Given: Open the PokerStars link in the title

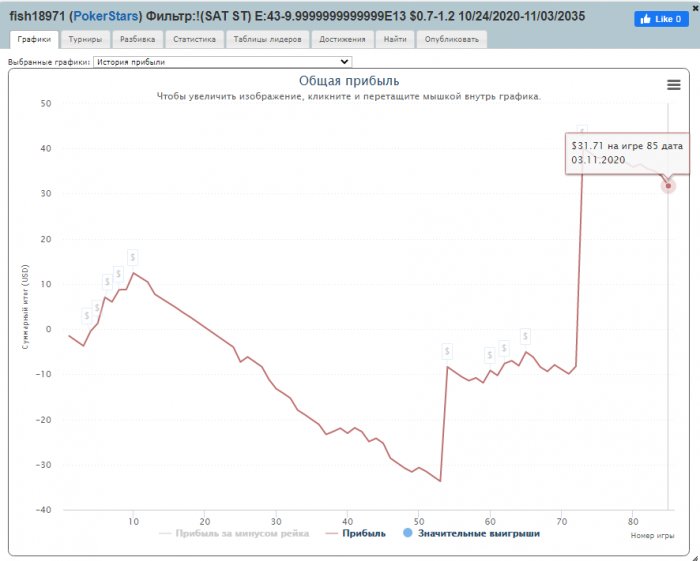Looking at the screenshot, I should [106, 17].
